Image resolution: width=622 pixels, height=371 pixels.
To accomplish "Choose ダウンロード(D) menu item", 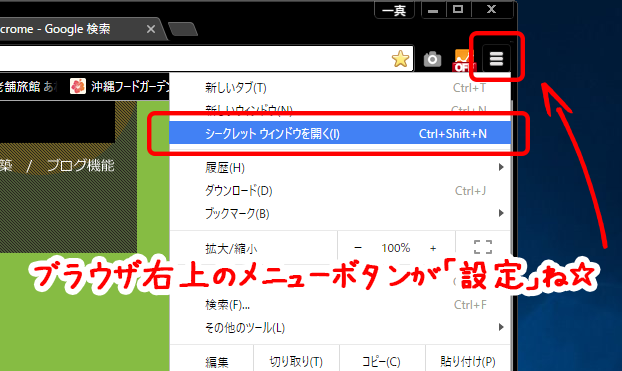I will (340, 191).
